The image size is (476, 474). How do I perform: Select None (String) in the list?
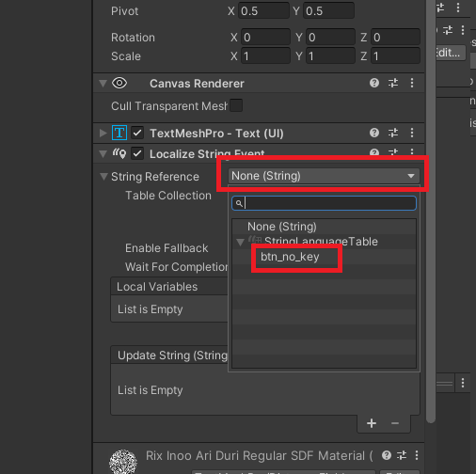click(x=324, y=227)
